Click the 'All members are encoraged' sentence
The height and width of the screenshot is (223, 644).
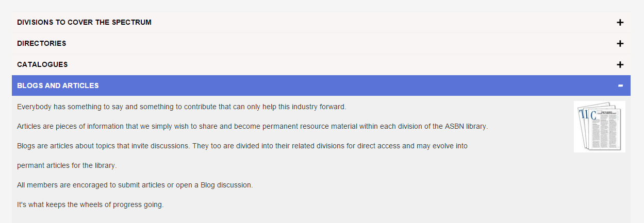coord(135,185)
